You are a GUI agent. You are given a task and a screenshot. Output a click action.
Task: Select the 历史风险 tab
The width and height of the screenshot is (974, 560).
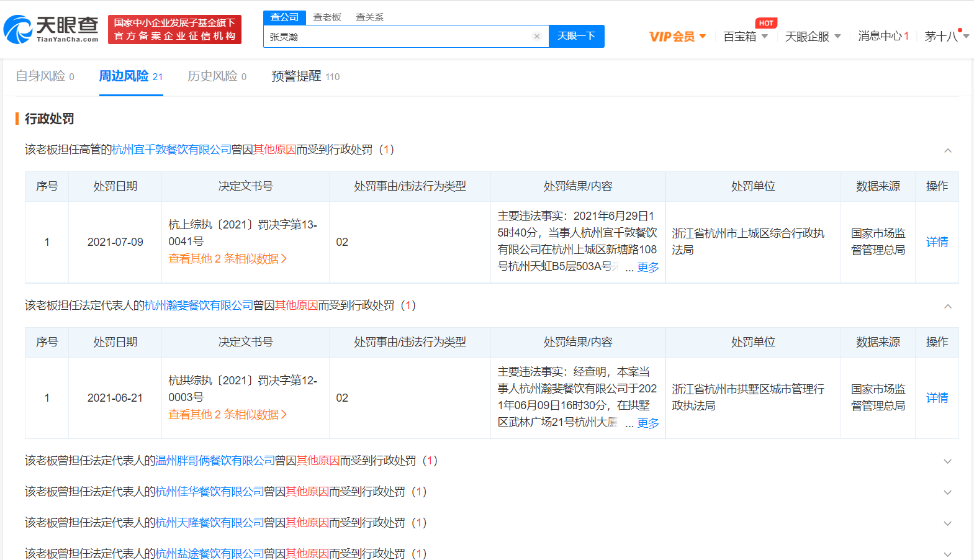point(217,76)
